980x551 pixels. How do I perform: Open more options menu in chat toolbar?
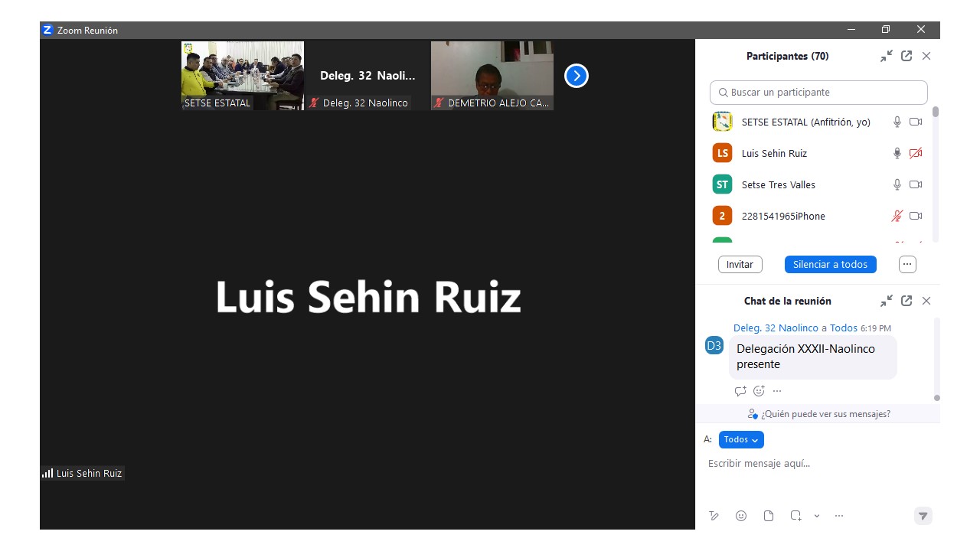pyautogui.click(x=839, y=516)
